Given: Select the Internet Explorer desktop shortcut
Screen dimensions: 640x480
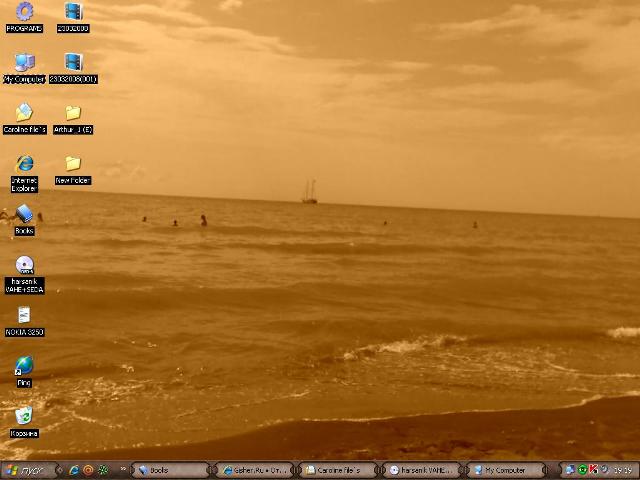Looking at the screenshot, I should click(24, 165).
